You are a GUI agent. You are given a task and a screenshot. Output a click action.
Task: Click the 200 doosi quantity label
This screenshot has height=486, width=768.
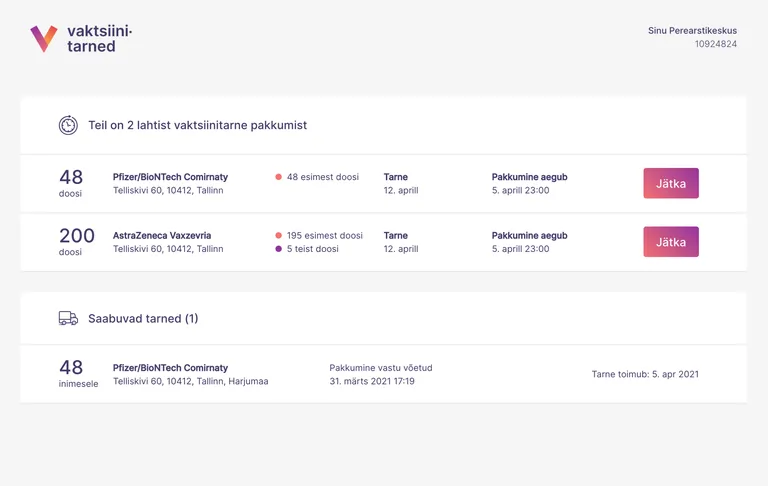point(76,242)
